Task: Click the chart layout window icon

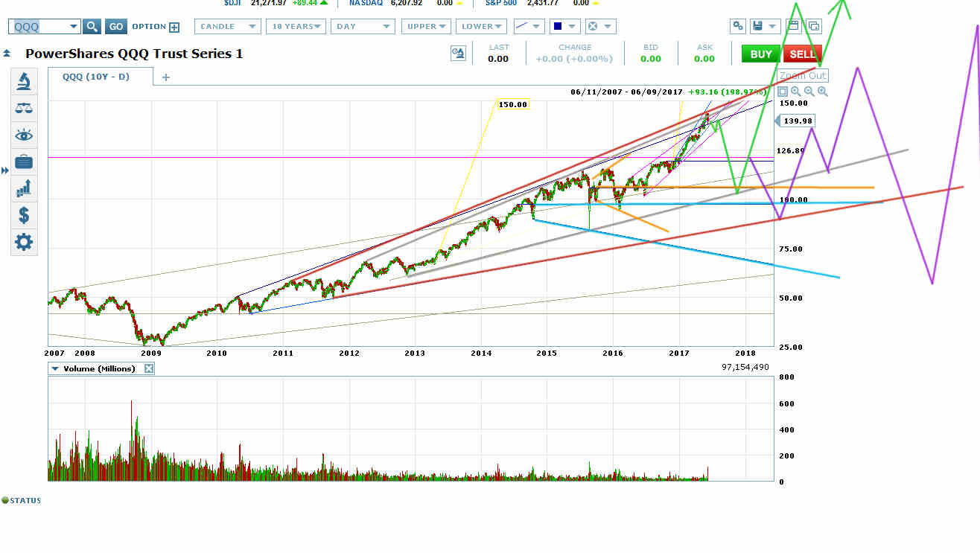Action: pyautogui.click(x=794, y=26)
